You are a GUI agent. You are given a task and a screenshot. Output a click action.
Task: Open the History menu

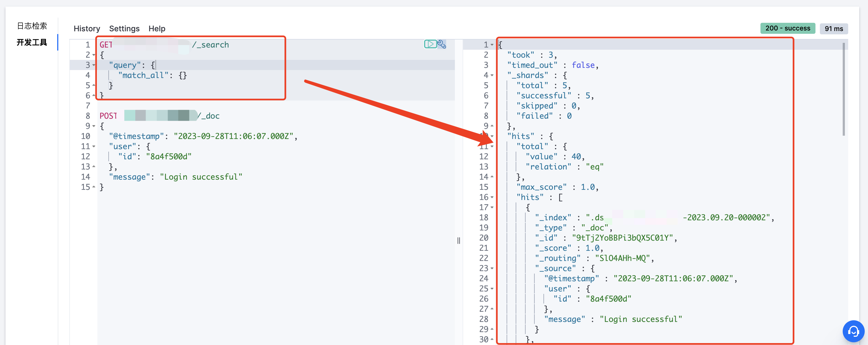(x=87, y=29)
